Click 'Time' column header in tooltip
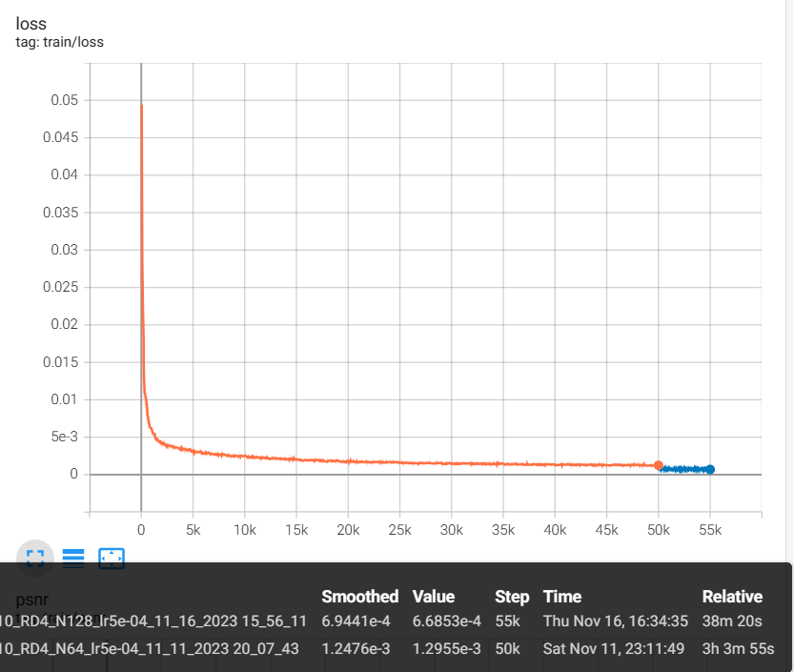Viewport: 794px width, 672px height. (561, 597)
